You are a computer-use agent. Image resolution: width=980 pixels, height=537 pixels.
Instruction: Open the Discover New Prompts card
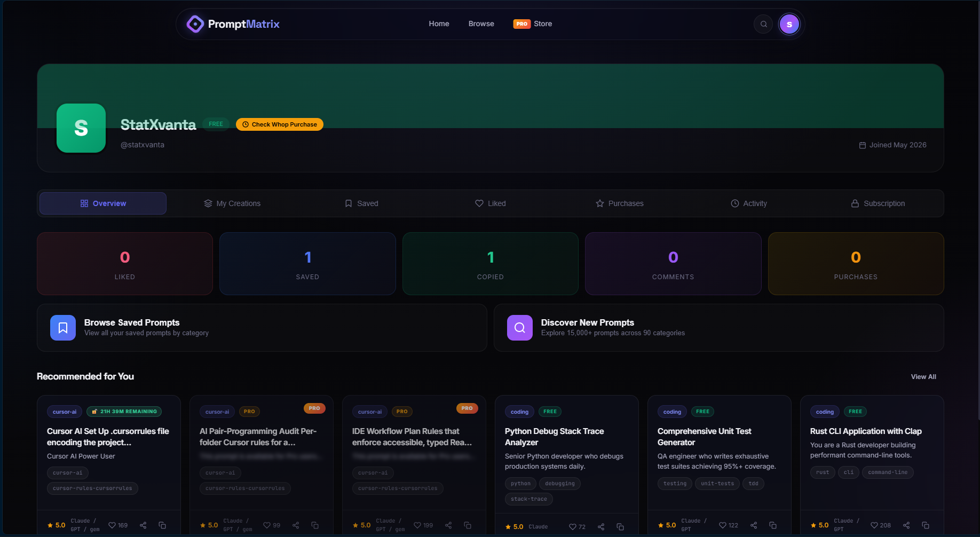[x=718, y=328]
